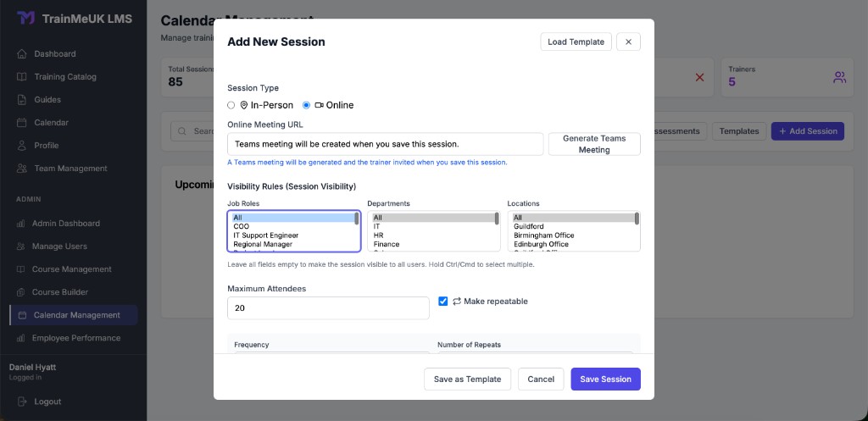The image size is (868, 421).
Task: Click the Online Meeting URL field
Action: point(386,144)
